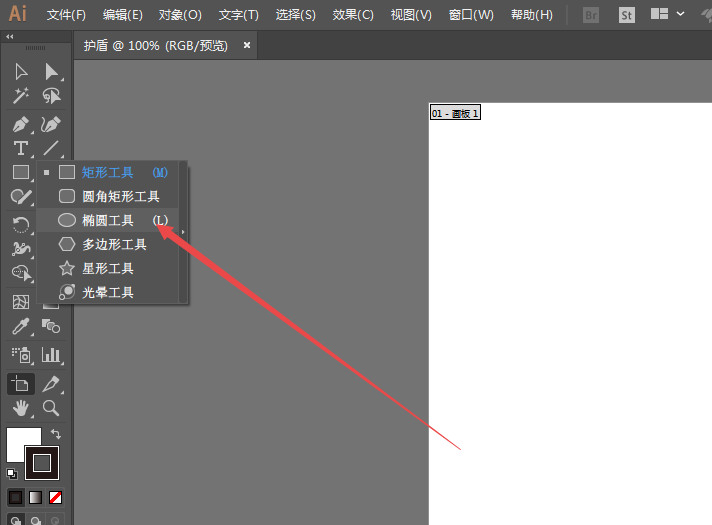Open the 效果(C) menu
This screenshot has height=525, width=712.
point(353,15)
